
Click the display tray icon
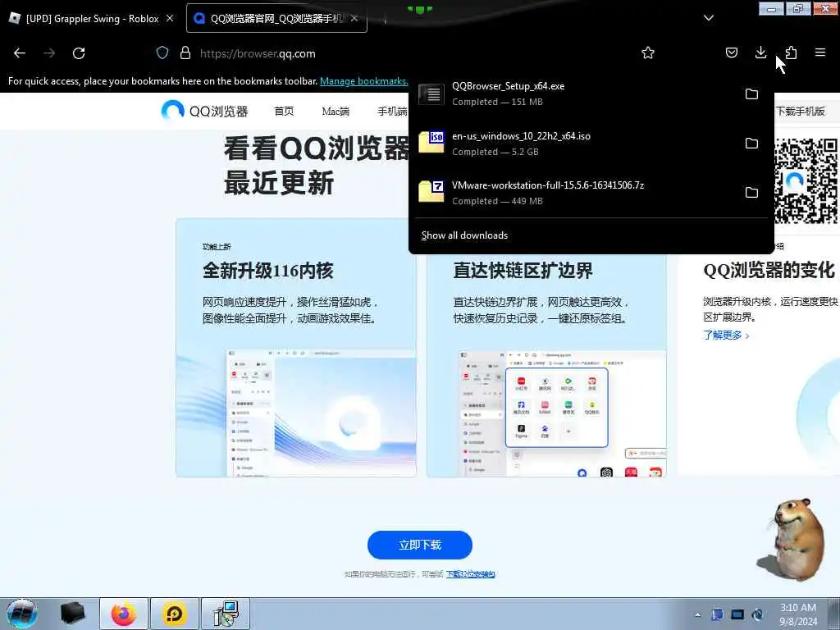[x=737, y=614]
